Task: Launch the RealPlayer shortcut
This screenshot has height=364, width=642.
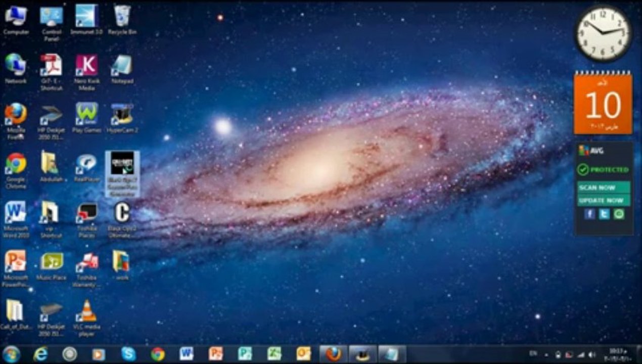Action: pyautogui.click(x=86, y=167)
